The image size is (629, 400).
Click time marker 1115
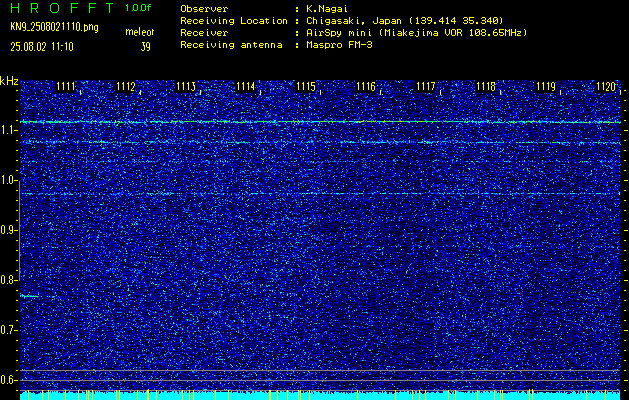[306, 86]
